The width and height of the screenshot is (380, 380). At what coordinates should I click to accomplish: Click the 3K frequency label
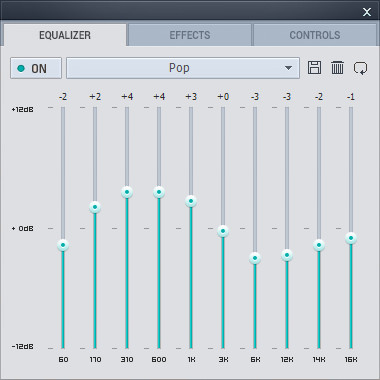coord(223,360)
